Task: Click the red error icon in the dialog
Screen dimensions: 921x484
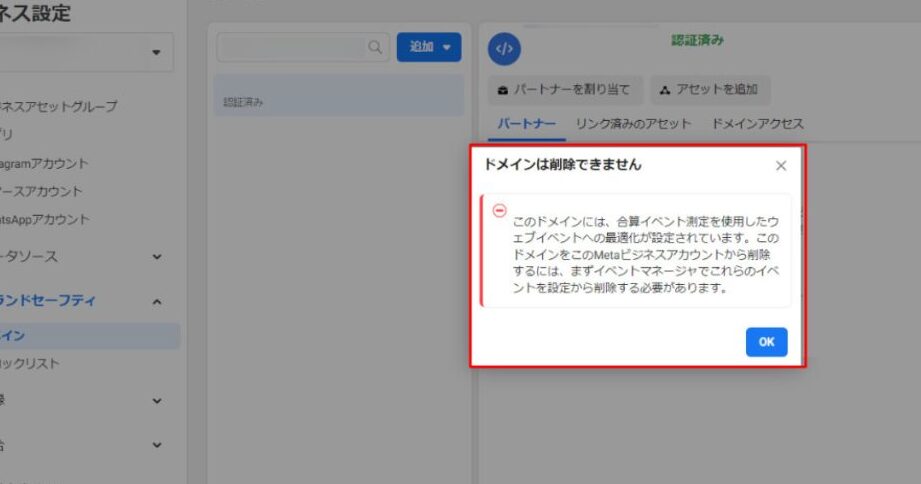Action: tap(499, 210)
